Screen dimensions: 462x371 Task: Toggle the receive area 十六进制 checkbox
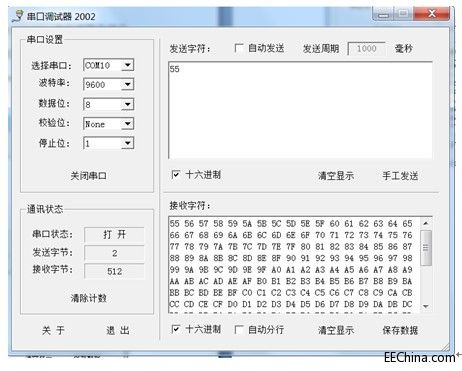pyautogui.click(x=176, y=329)
